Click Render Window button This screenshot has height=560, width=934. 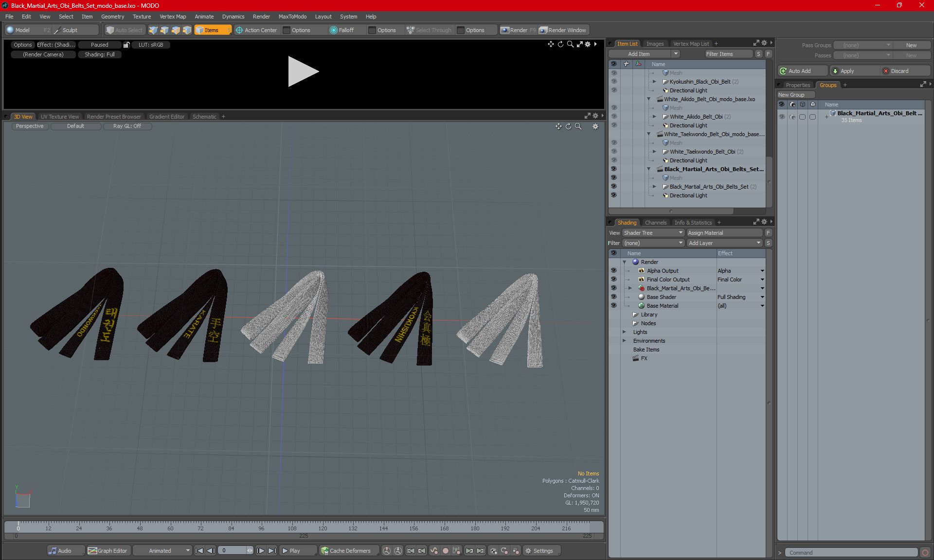pos(563,30)
